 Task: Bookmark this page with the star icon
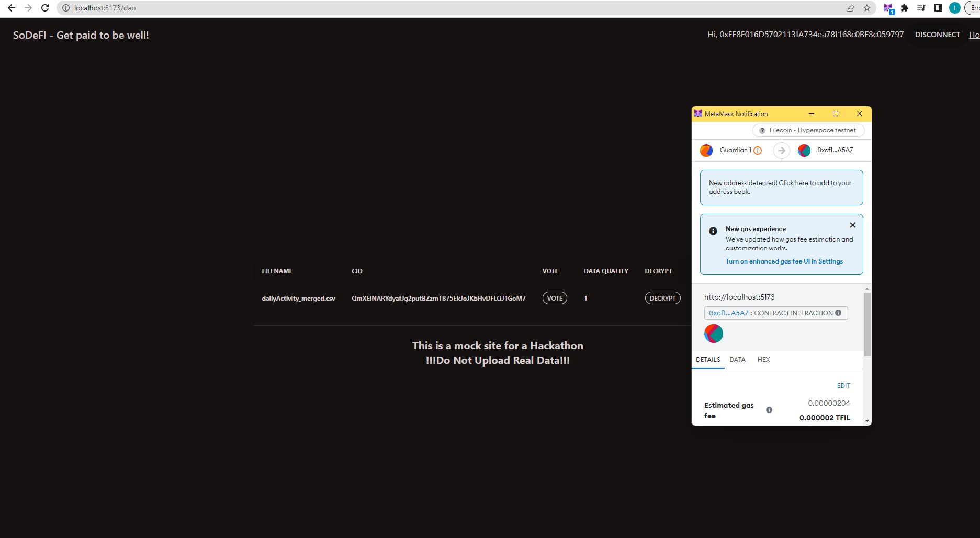867,8
